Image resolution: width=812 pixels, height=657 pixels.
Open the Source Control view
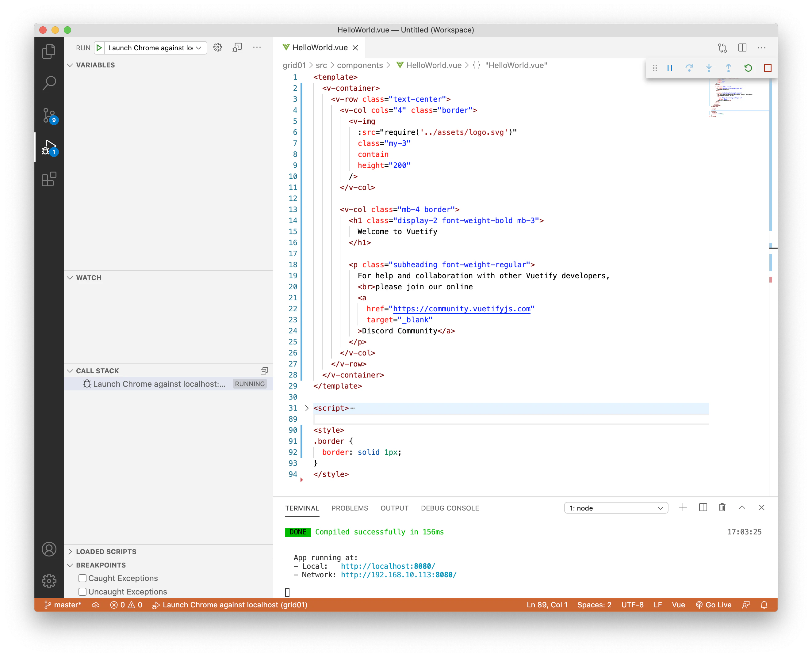coord(49,115)
